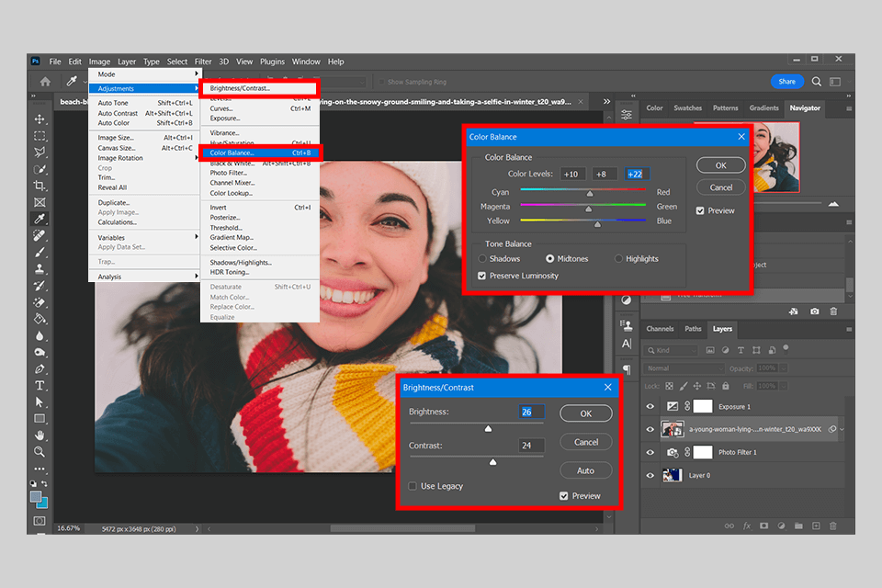The width and height of the screenshot is (882, 588).
Task: Expand the Analysis submenu
Action: click(197, 277)
